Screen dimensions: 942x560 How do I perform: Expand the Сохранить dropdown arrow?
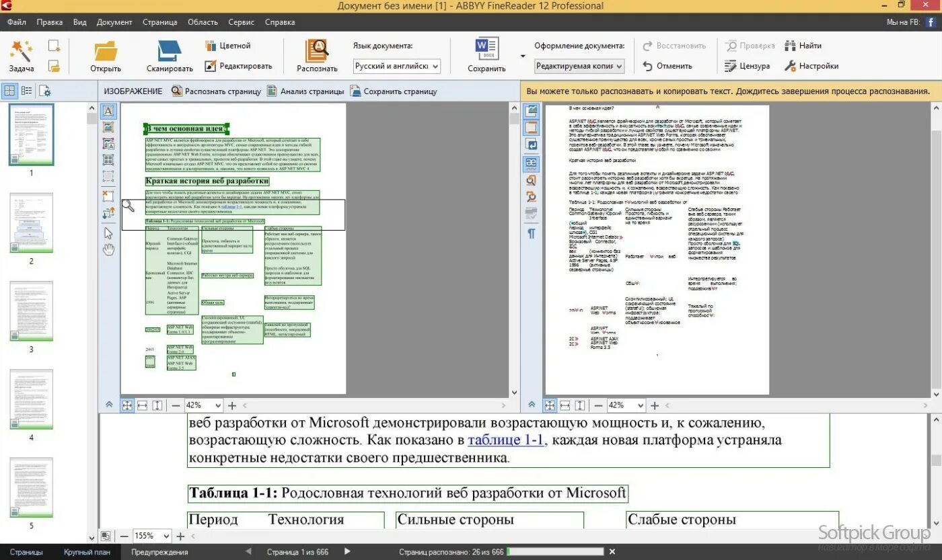click(523, 56)
